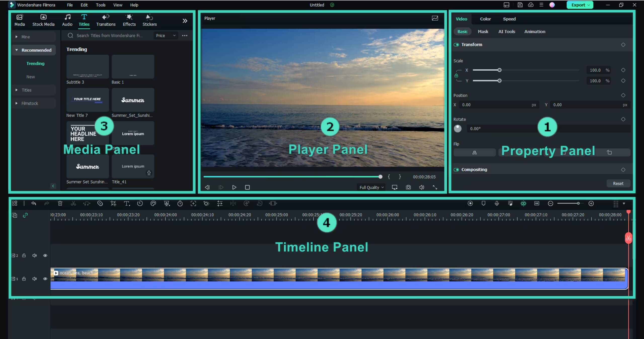Select the Text tool in toolbar
Screen dimensions: 644x339
[x=127, y=203]
